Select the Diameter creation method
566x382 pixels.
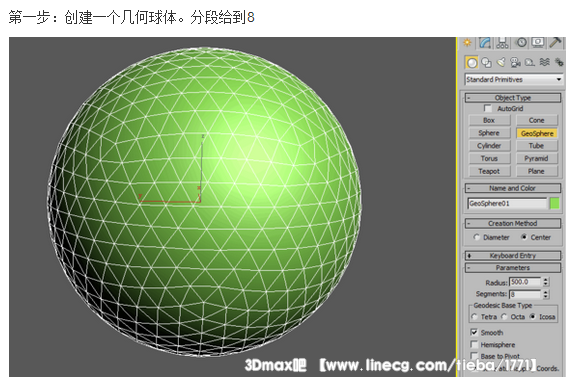tap(492, 237)
